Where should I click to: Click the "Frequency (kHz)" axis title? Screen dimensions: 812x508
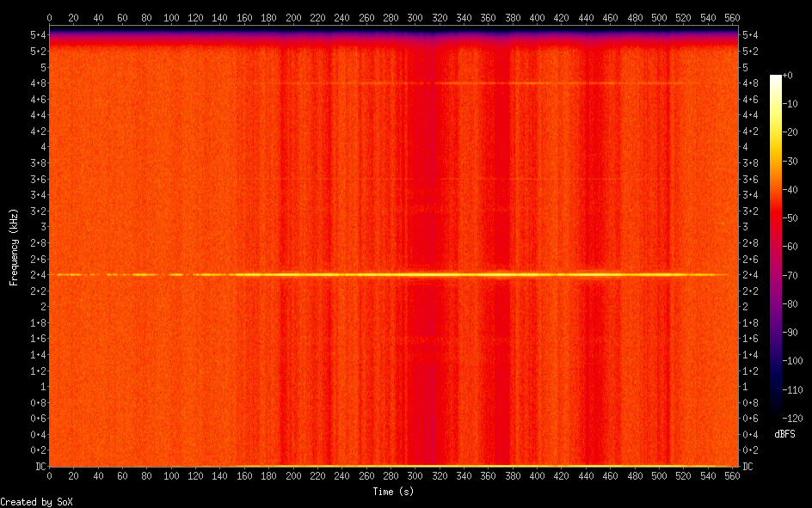[x=13, y=247]
